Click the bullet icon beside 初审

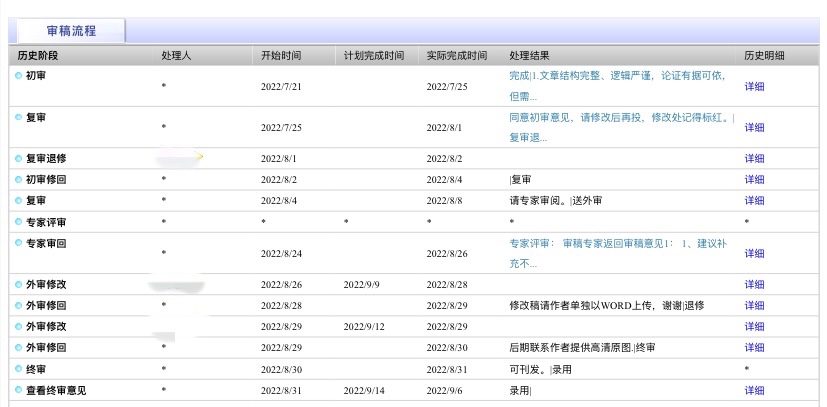coord(19,76)
